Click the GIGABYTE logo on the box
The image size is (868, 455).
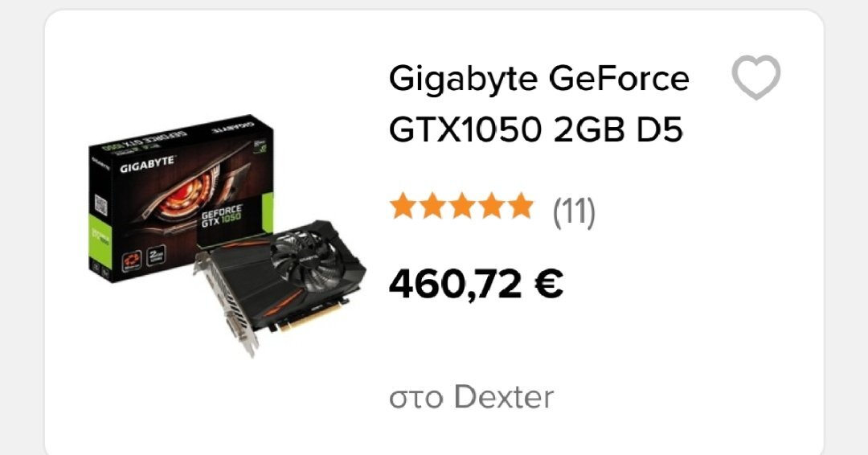click(147, 165)
